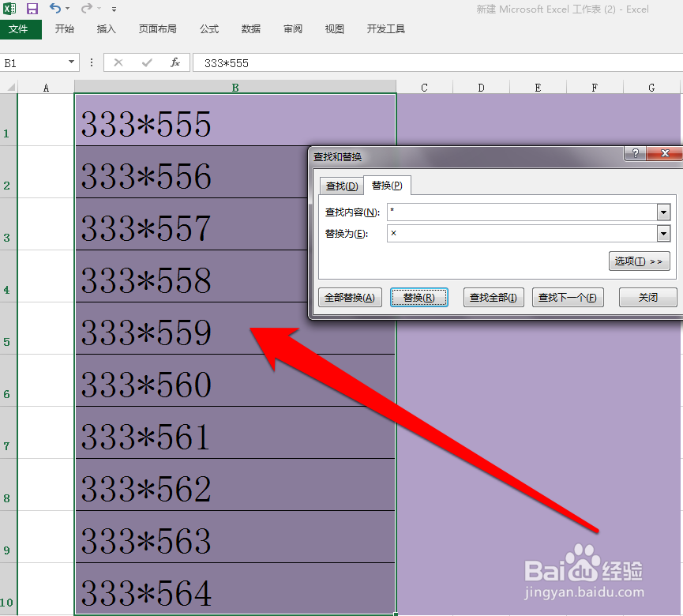Click the Excel application icon
Image resolution: width=683 pixels, height=616 pixels.
pos(9,8)
